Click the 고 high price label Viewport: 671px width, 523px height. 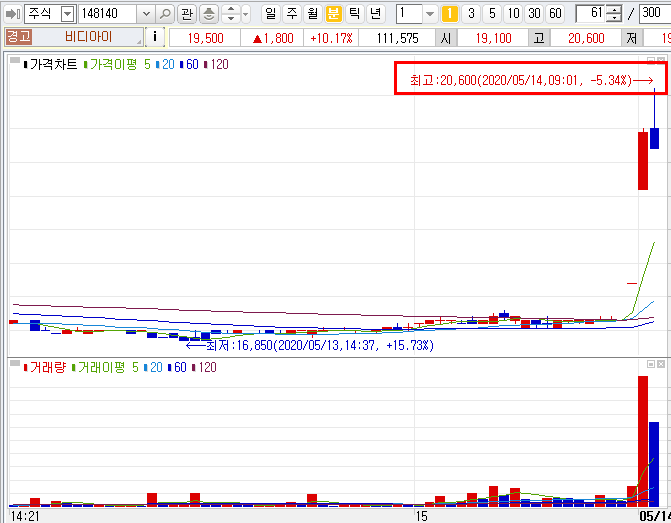pyautogui.click(x=539, y=39)
